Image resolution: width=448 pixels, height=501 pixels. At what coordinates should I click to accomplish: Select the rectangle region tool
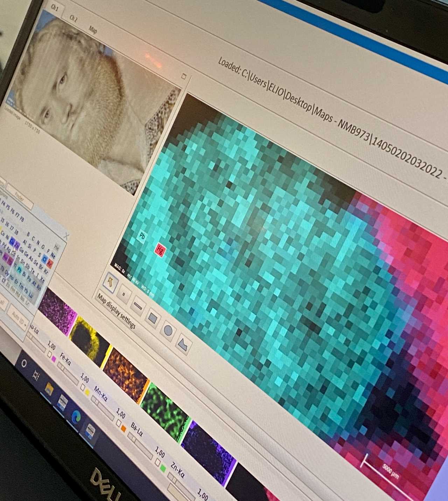coord(153,318)
